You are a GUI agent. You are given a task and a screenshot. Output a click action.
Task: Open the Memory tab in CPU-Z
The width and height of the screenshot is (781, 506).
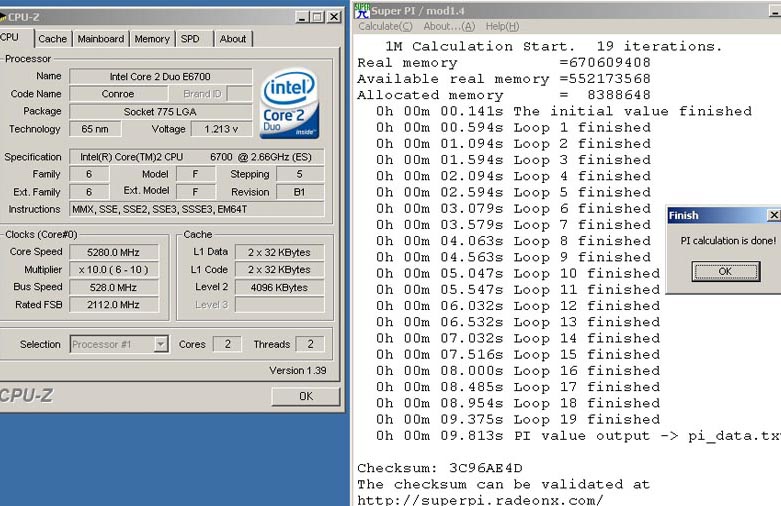[152, 39]
